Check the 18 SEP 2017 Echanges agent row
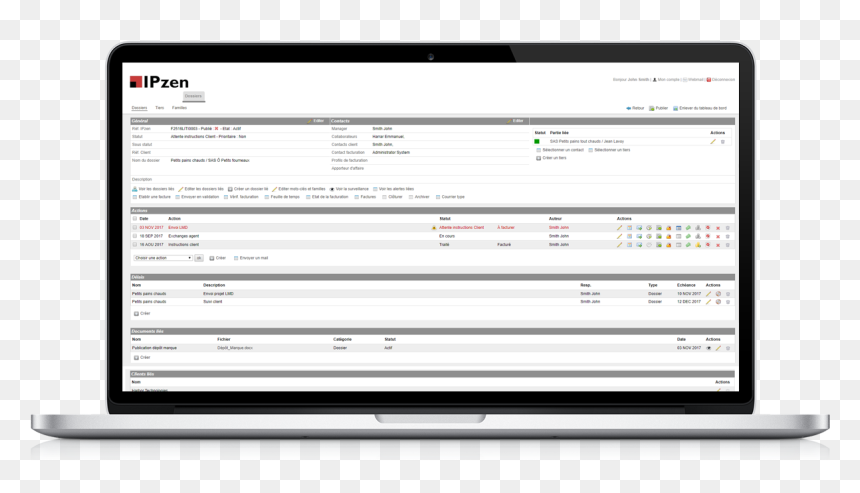The image size is (860, 493). 134,236
